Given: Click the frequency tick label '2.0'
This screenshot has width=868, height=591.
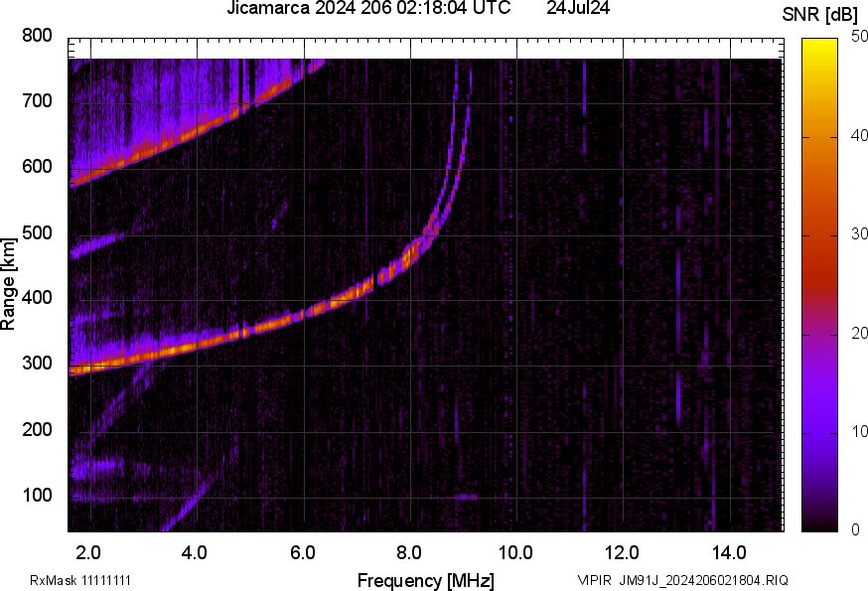Looking at the screenshot, I should (88, 553).
